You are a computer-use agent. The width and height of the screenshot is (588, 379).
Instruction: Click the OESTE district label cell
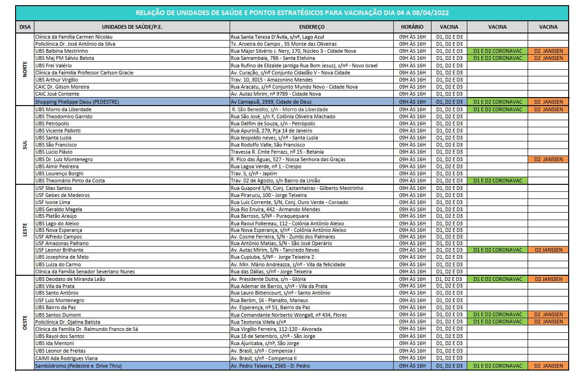pos(25,322)
